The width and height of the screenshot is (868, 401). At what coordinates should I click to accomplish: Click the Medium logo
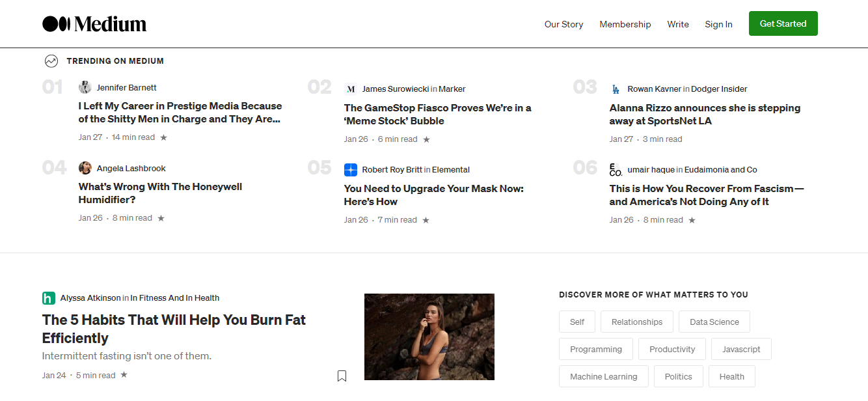pyautogui.click(x=94, y=24)
